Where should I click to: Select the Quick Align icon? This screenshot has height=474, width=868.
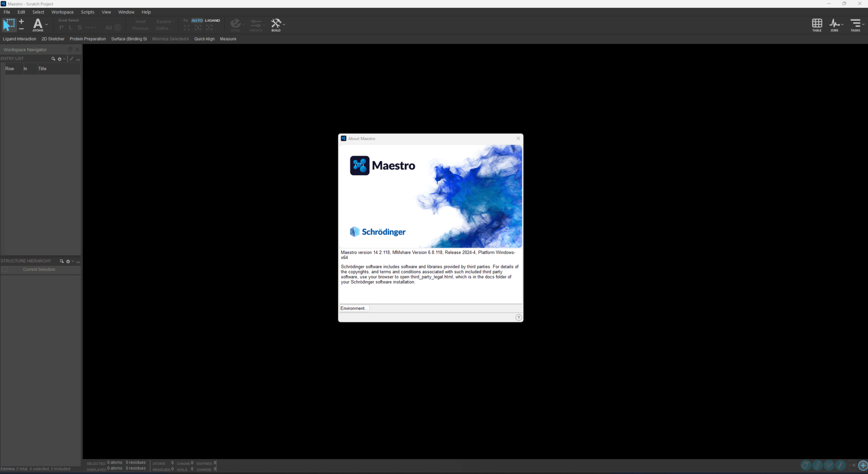click(204, 39)
